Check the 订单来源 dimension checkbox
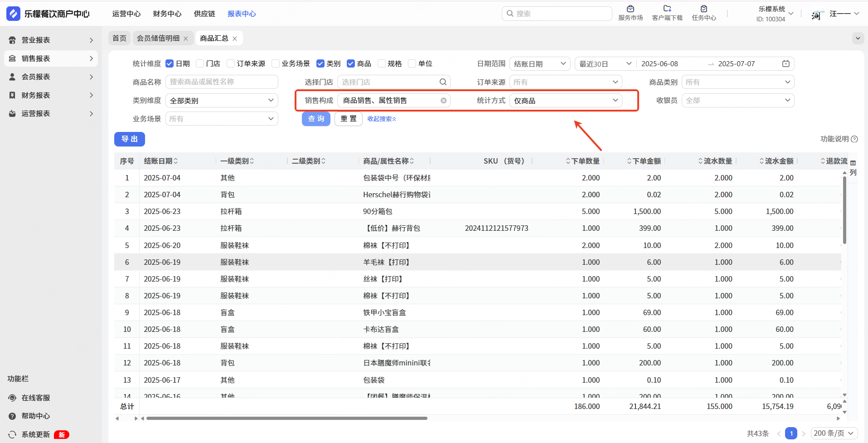Image resolution: width=868 pixels, height=443 pixels. (x=231, y=63)
